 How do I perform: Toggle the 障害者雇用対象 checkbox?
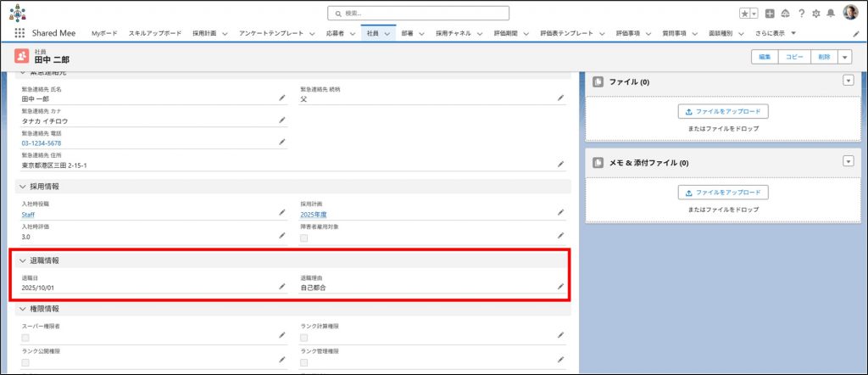coord(304,238)
